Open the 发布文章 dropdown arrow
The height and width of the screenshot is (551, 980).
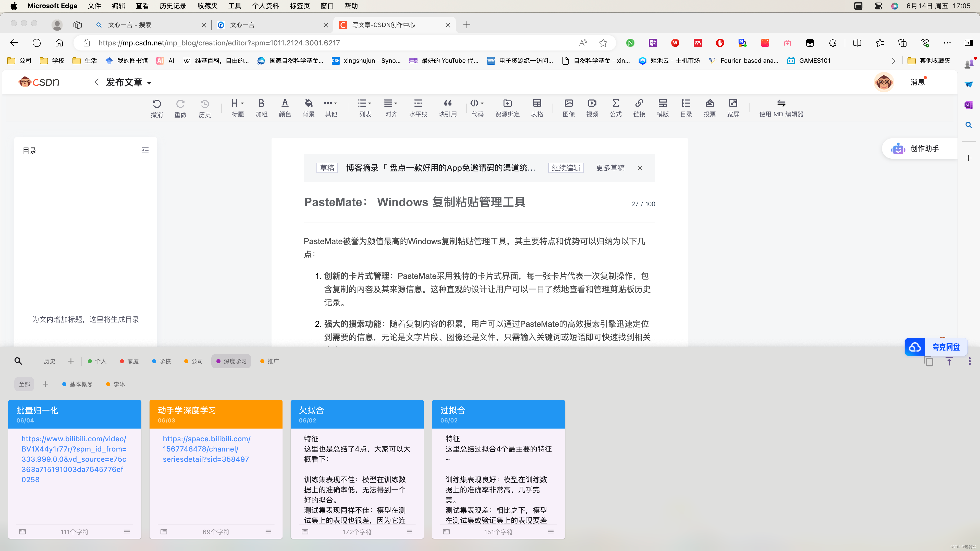click(x=149, y=83)
